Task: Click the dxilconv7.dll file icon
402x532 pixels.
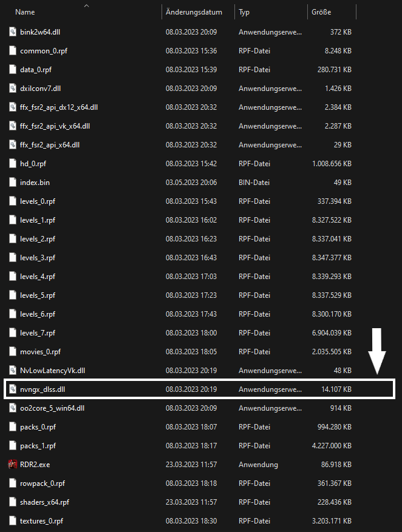Action: coord(12,89)
